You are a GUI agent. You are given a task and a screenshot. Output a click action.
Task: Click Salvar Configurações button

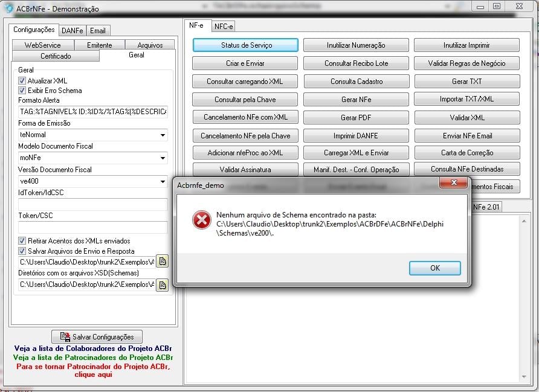pos(97,336)
